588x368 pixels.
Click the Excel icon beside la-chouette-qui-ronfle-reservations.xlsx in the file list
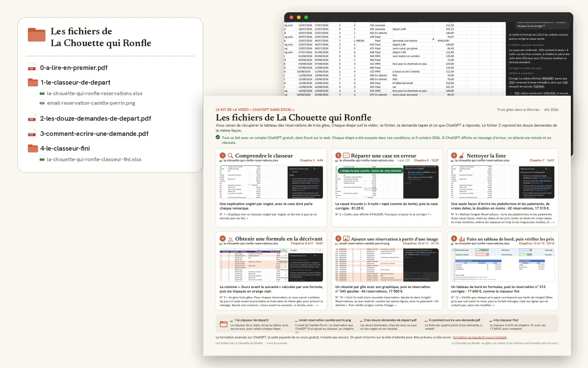pos(43,93)
